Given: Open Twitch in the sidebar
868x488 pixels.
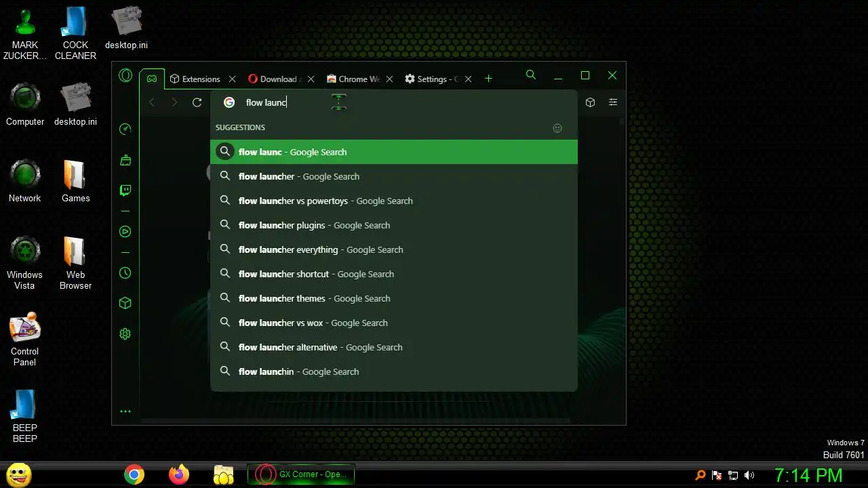Looking at the screenshot, I should click(x=125, y=190).
